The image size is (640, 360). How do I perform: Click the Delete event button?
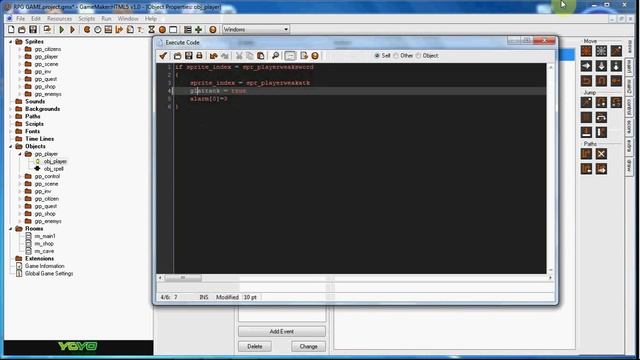coord(255,347)
